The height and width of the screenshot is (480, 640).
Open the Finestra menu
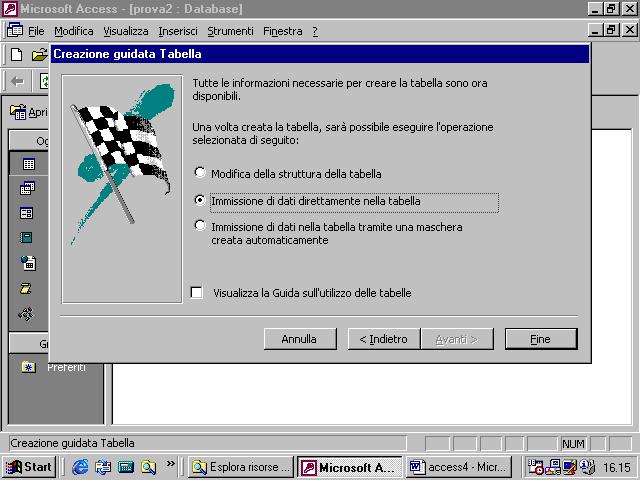pos(282,31)
